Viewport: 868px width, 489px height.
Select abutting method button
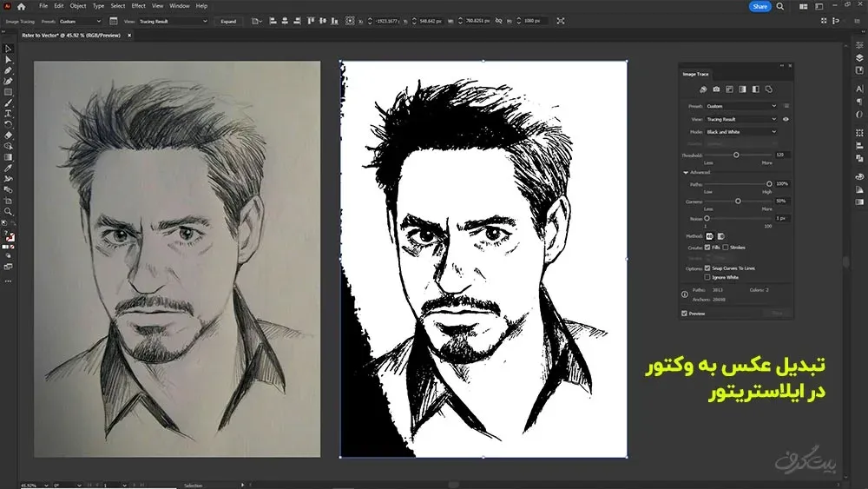click(710, 236)
